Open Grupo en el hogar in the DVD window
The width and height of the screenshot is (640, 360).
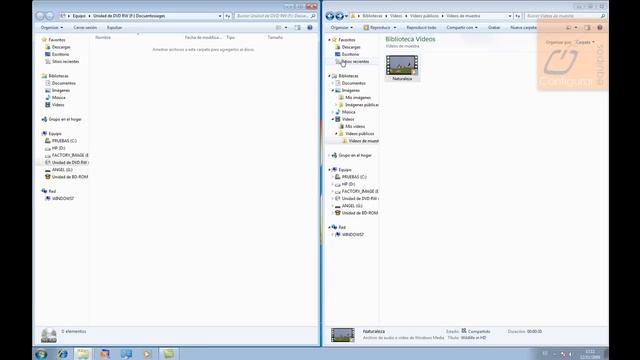click(x=65, y=119)
